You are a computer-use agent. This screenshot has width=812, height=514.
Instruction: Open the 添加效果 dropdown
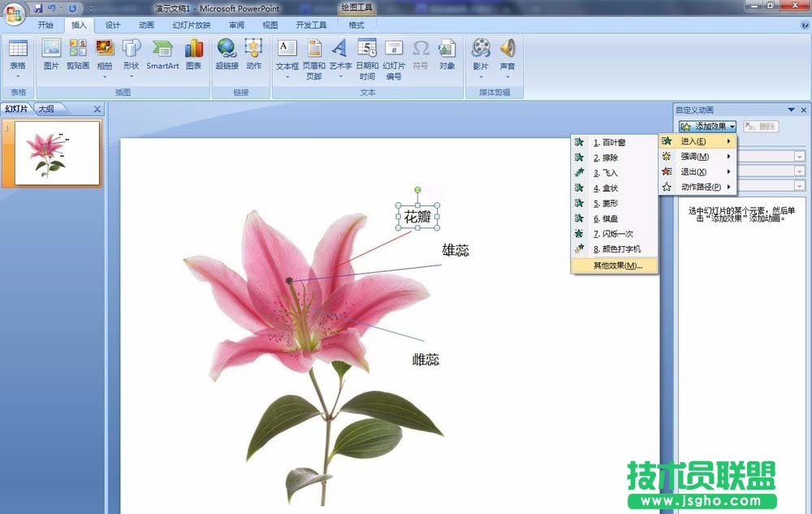coord(708,126)
